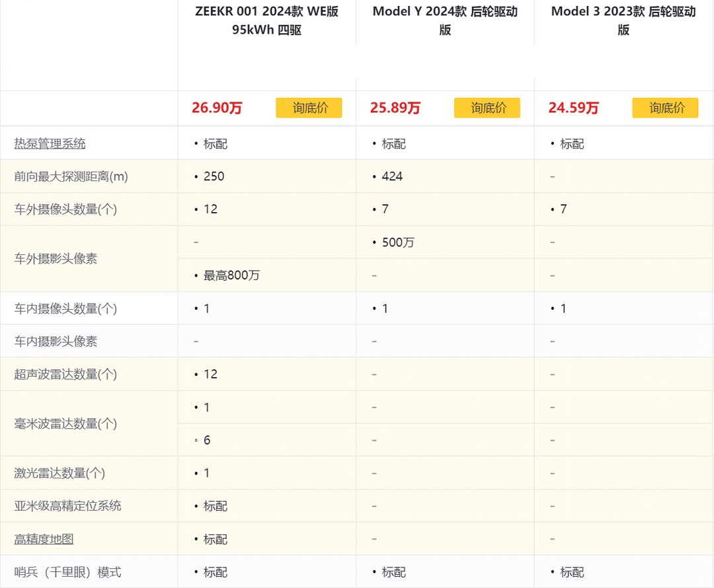Click the 25.89万 price text
This screenshot has height=588, width=714.
coord(395,108)
